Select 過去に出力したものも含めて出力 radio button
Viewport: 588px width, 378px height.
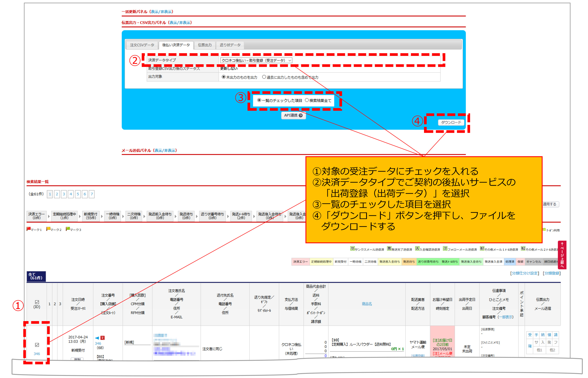(264, 77)
